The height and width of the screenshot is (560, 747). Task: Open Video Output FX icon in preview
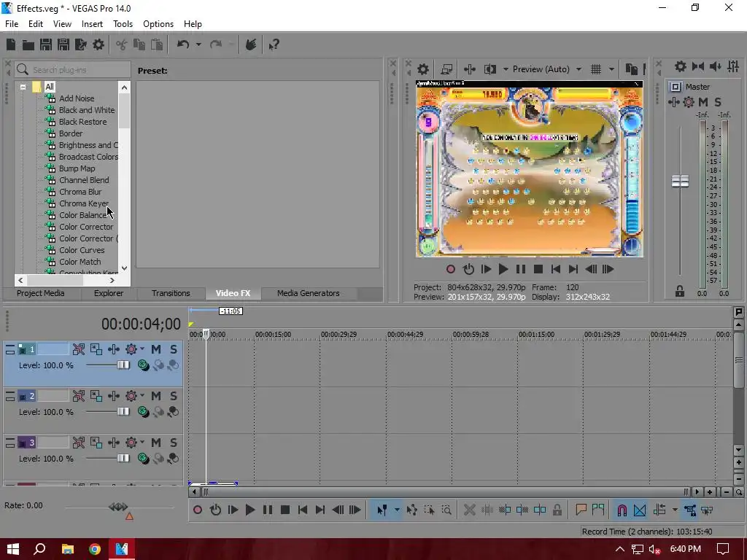[469, 69]
